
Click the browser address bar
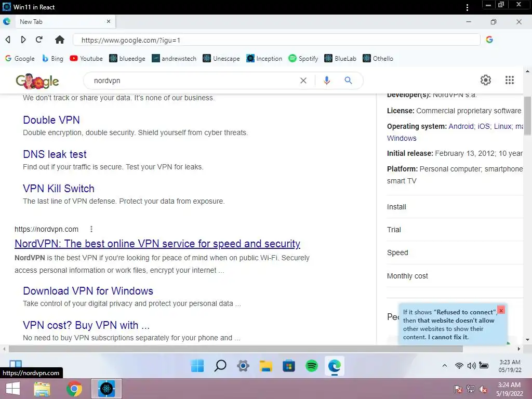coord(276,39)
